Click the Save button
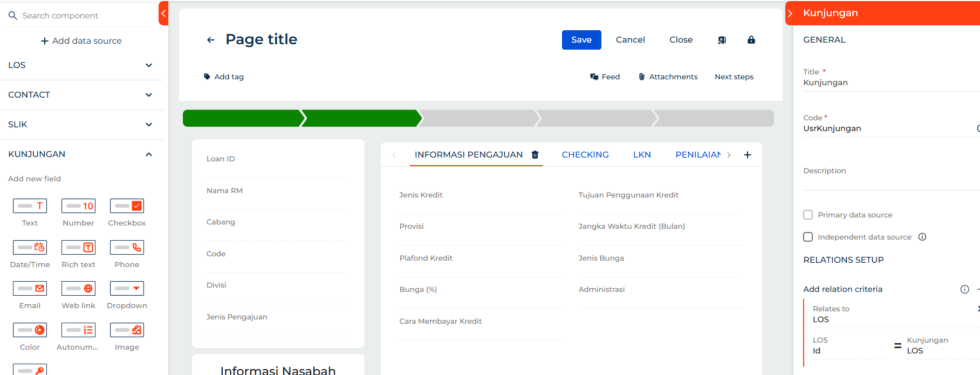This screenshot has height=375, width=980. 581,40
